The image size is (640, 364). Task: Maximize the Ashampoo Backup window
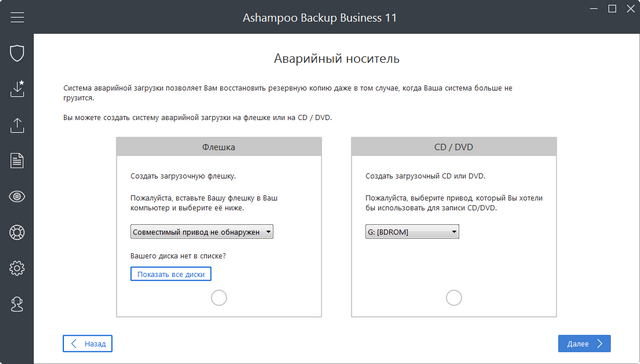click(612, 9)
